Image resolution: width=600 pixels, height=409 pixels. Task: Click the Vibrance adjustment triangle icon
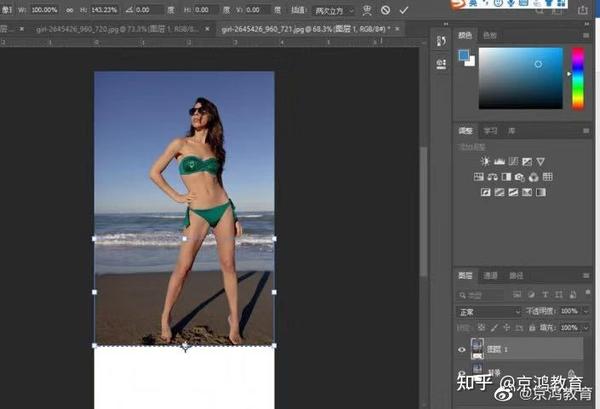pyautogui.click(x=541, y=161)
